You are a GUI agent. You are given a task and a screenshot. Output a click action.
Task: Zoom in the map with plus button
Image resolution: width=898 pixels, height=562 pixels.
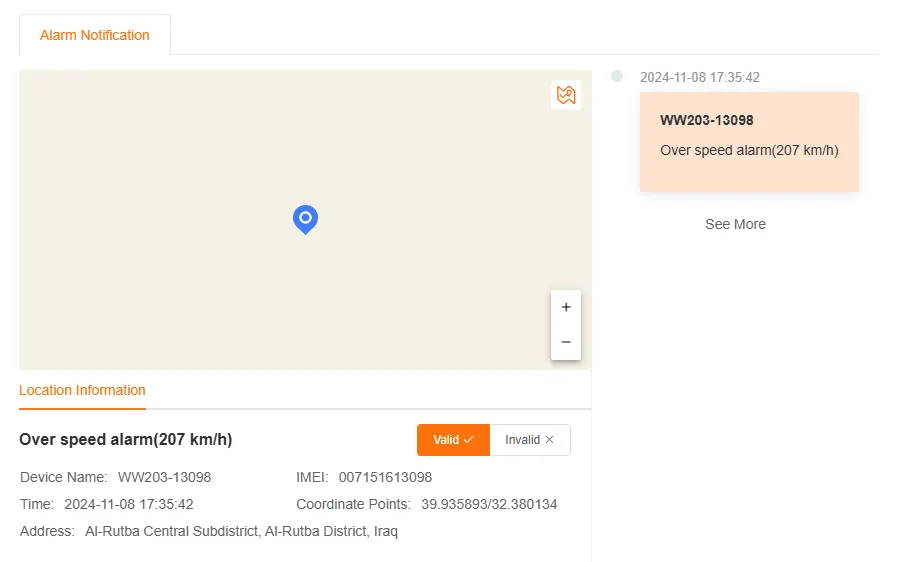566,308
